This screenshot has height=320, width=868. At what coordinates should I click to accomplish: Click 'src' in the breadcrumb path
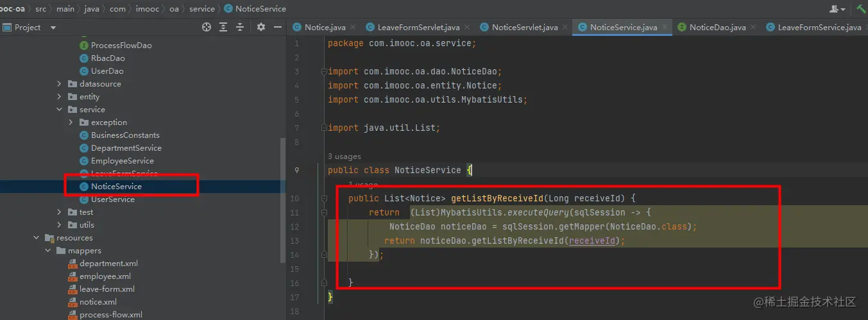pos(41,8)
